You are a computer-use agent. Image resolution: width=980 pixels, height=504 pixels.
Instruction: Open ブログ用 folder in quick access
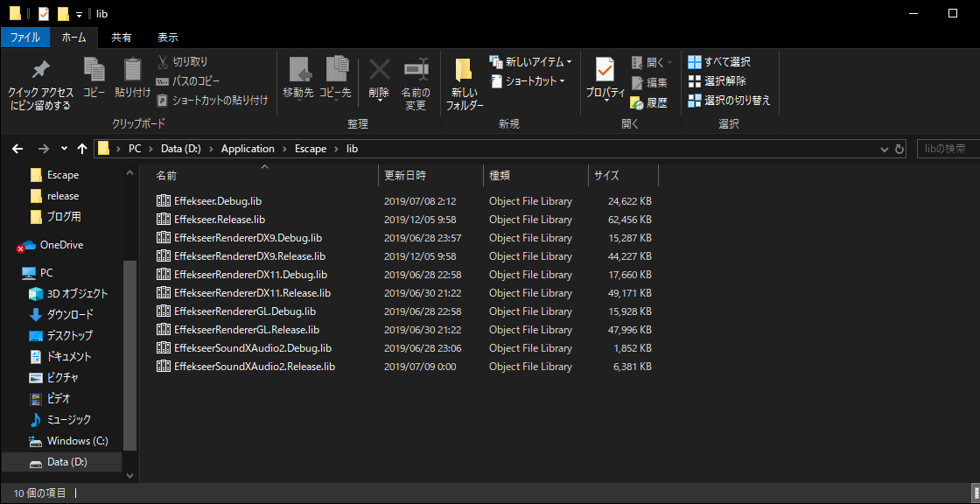56,216
